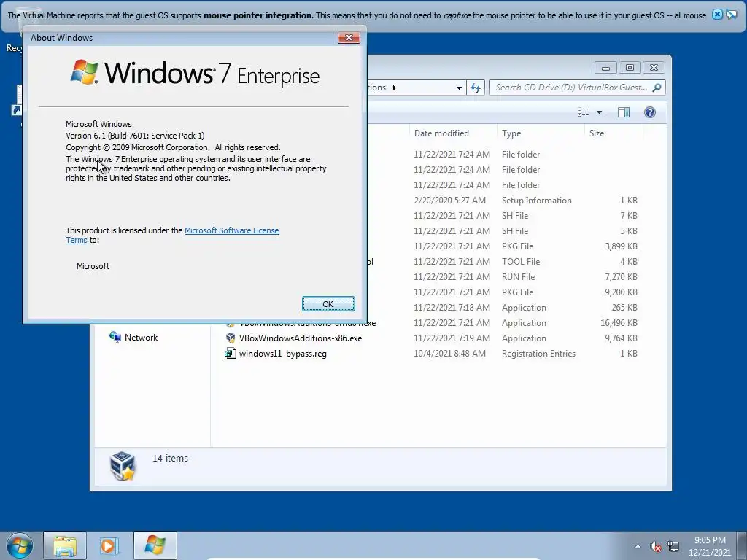The image size is (747, 560).
Task: Change view icon in Explorer toolbar
Action: pyautogui.click(x=584, y=112)
